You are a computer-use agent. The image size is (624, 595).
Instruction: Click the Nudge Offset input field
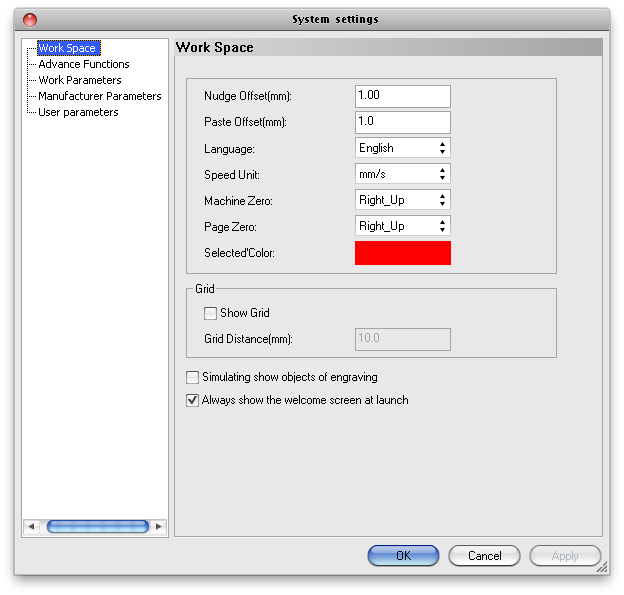403,96
